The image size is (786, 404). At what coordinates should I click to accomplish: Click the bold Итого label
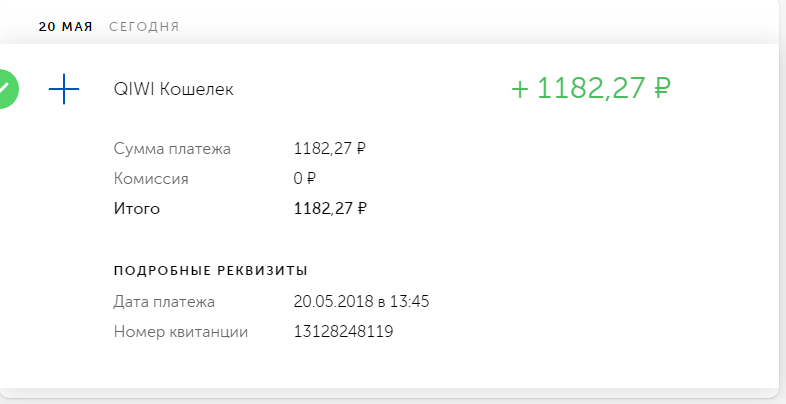[x=137, y=209]
